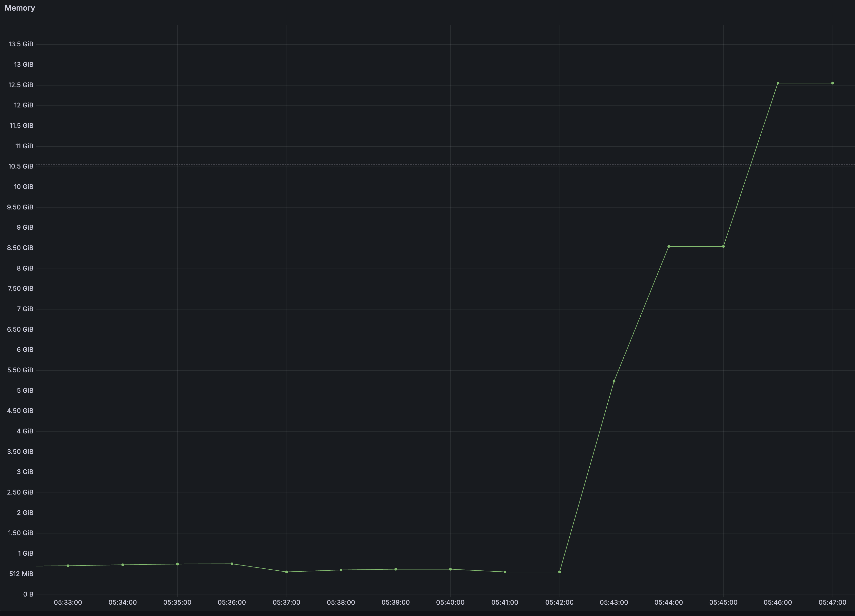Click data point at 05:34:00 on the graph
The height and width of the screenshot is (616, 855).
coord(122,565)
